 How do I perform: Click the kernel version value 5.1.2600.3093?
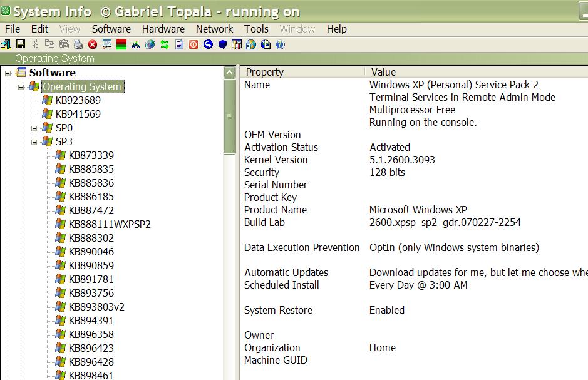coord(402,160)
